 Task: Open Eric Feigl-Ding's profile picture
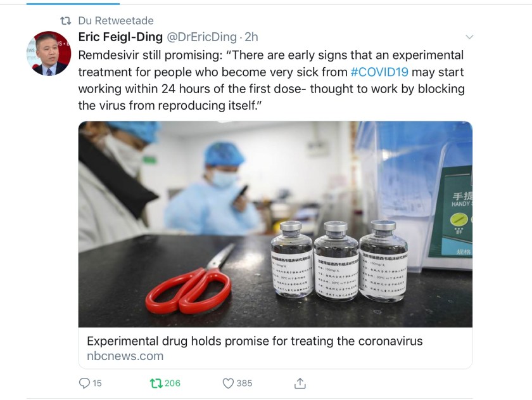[49, 53]
